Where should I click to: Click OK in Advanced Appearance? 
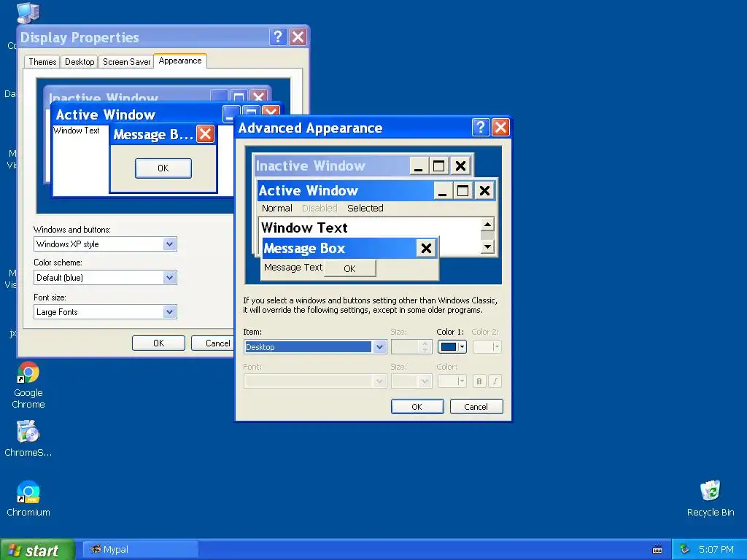point(417,407)
